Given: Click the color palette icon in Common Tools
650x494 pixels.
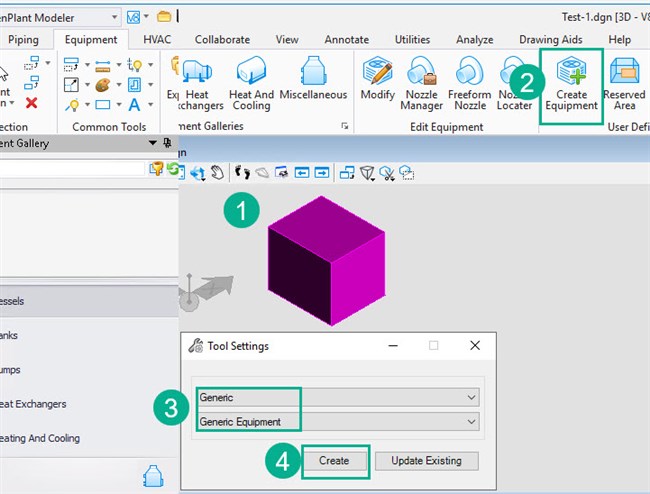Looking at the screenshot, I should (x=102, y=85).
